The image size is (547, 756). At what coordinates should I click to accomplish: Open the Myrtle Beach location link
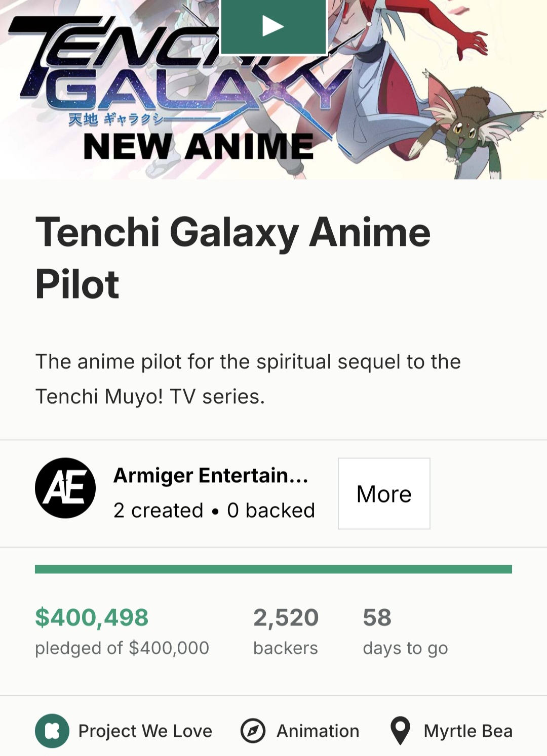[x=468, y=731]
